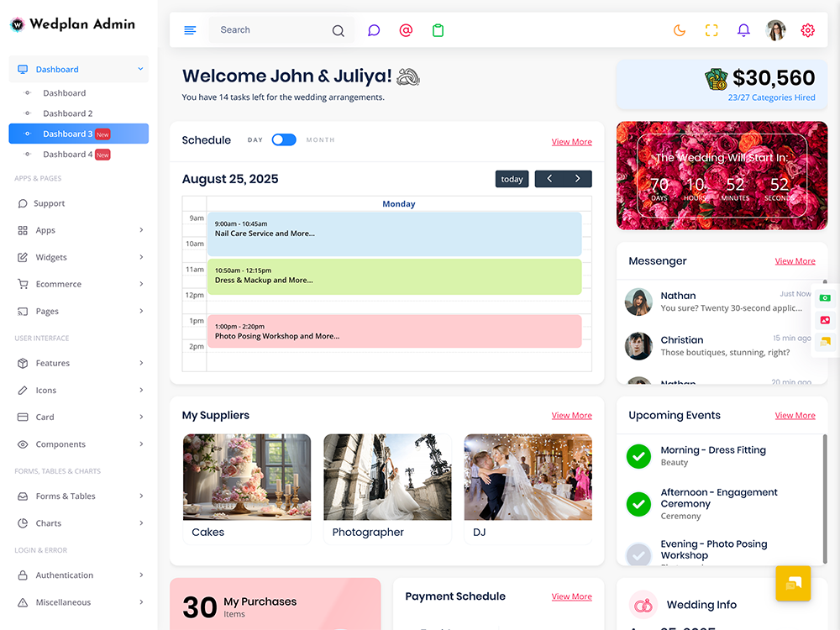Open notifications with the bell icon
This screenshot has height=630, width=840.
pos(743,30)
